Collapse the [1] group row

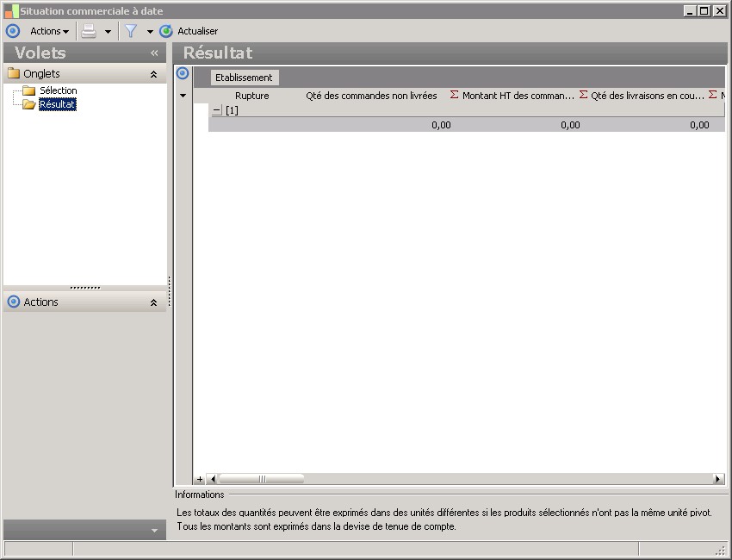[216, 110]
